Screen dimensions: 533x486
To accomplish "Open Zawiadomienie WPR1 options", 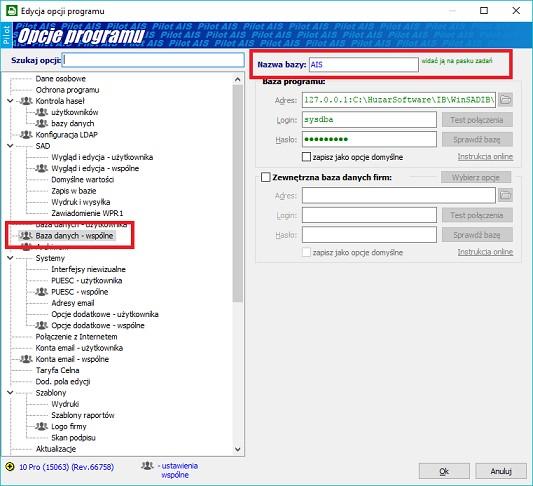I will pyautogui.click(x=87, y=213).
